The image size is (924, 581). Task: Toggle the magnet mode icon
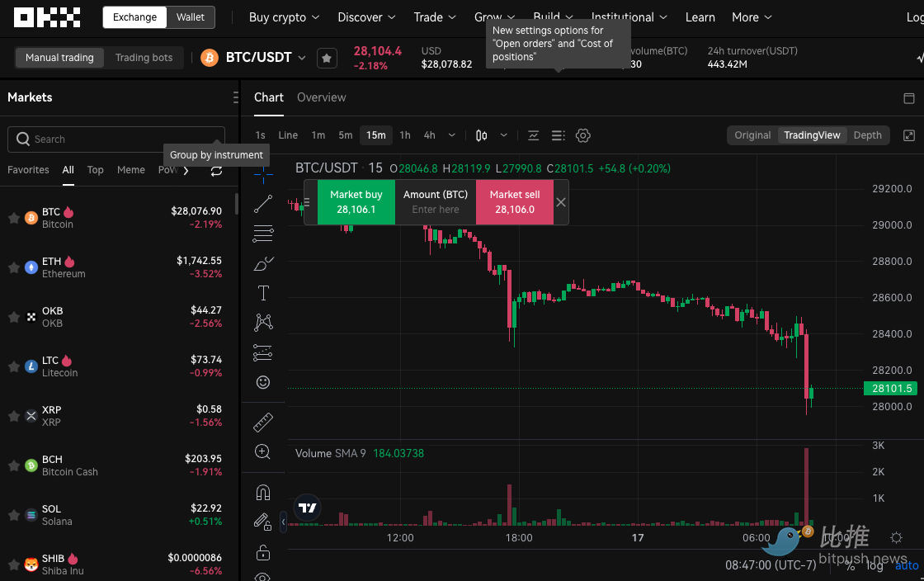coord(263,492)
